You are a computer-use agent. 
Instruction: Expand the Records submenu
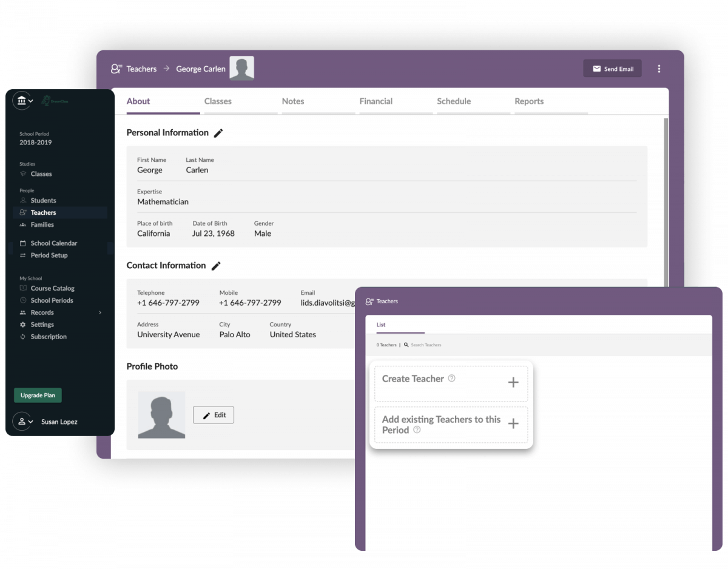100,312
